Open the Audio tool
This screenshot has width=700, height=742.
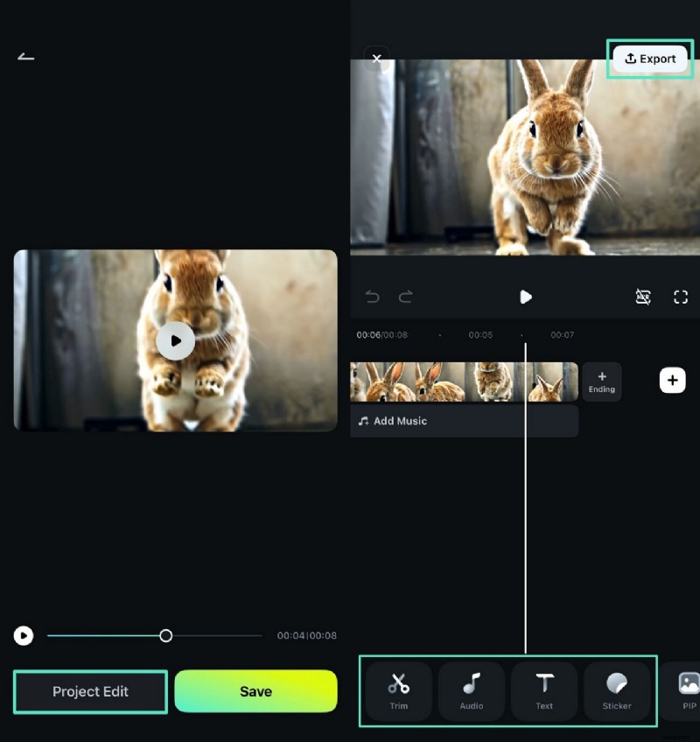tap(471, 691)
